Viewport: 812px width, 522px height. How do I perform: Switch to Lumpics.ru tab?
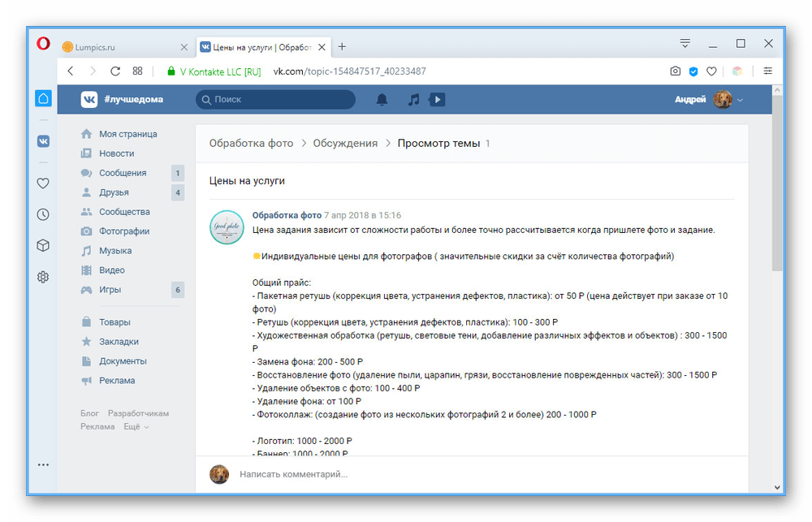click(125, 47)
